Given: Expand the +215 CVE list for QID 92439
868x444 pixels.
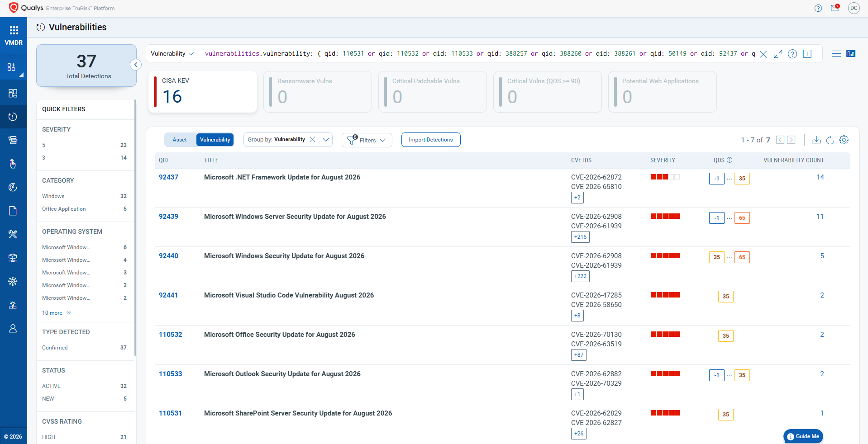Looking at the screenshot, I should 580,237.
